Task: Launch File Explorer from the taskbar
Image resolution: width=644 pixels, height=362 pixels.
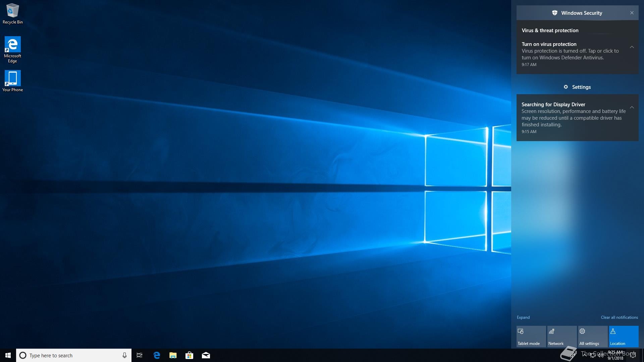Action: coord(173,355)
